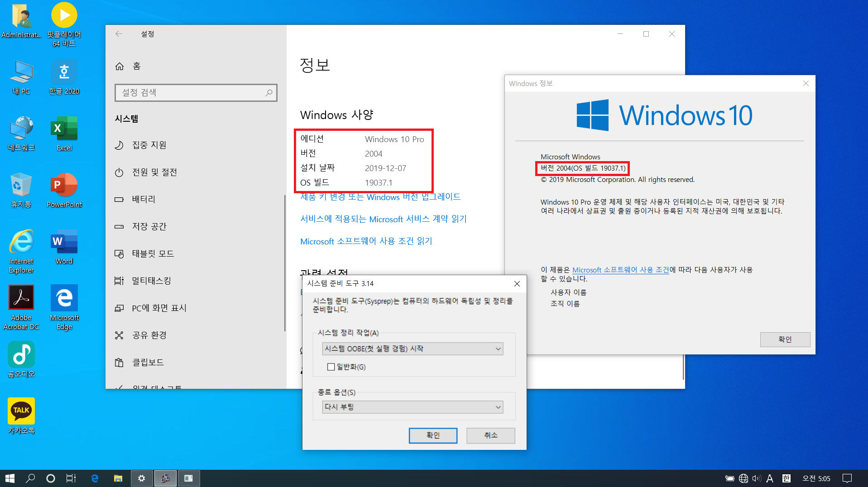
Task: Open notification action center icon
Action: (847, 478)
